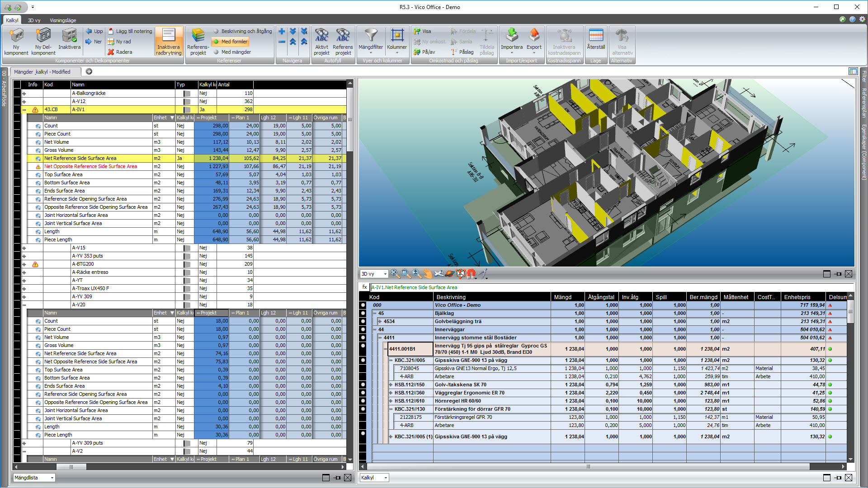
Task: Toggle the row marker for 4411.001B1
Action: click(363, 346)
